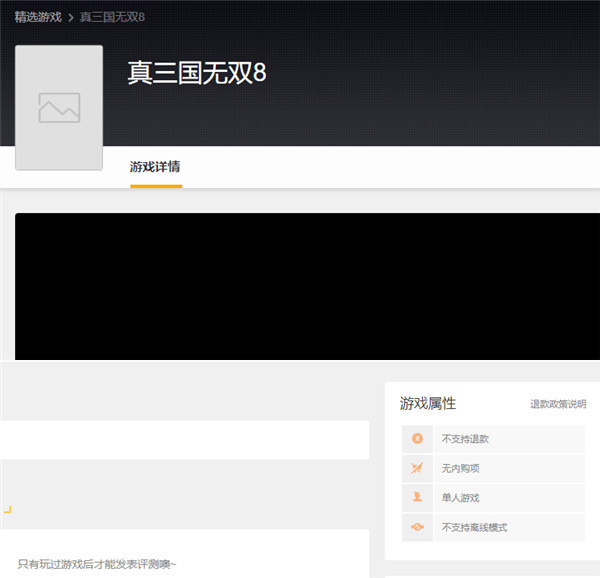Click the no in-app purchase icon
Screen dimensions: 600x578
[417, 468]
